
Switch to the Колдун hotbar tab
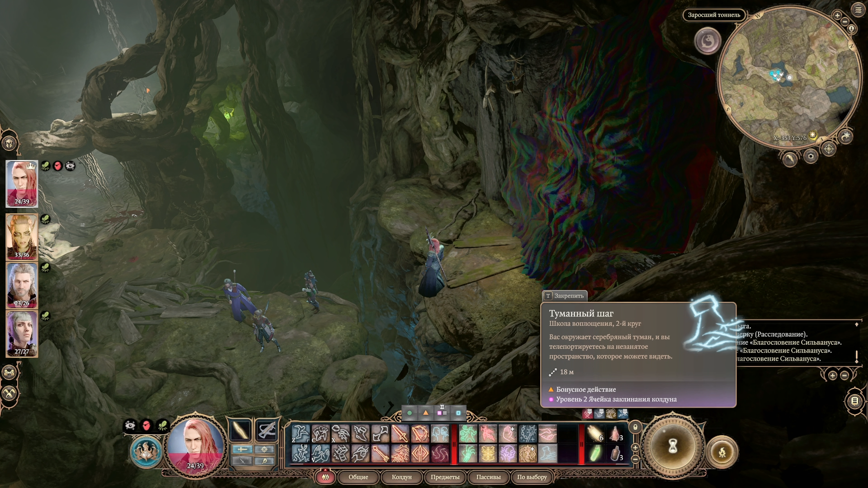(x=401, y=477)
